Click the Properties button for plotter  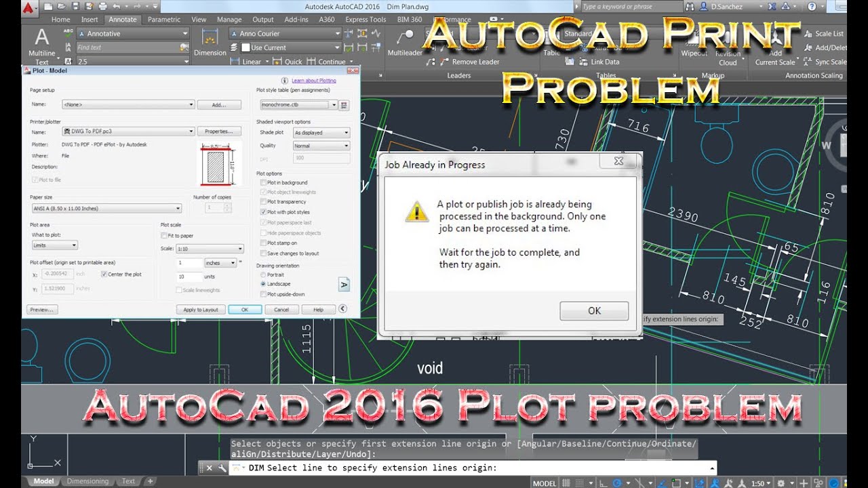[219, 131]
